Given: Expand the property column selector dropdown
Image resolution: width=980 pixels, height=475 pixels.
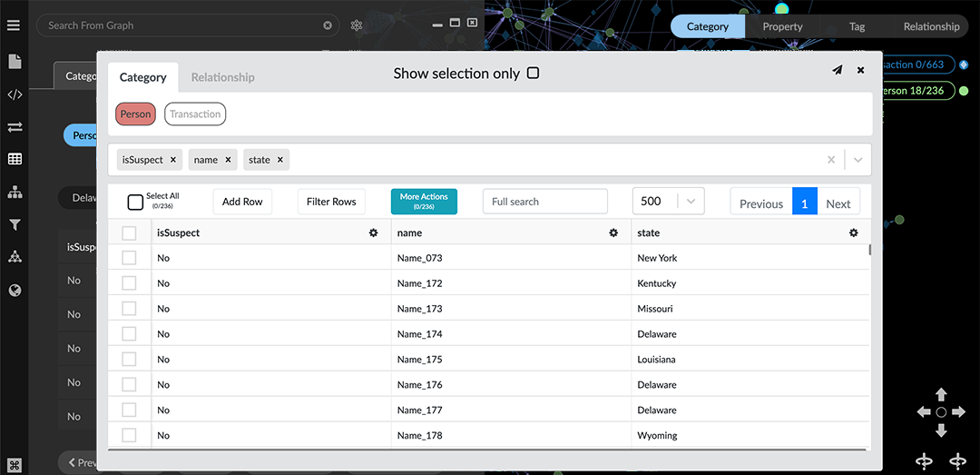Looking at the screenshot, I should pos(857,160).
